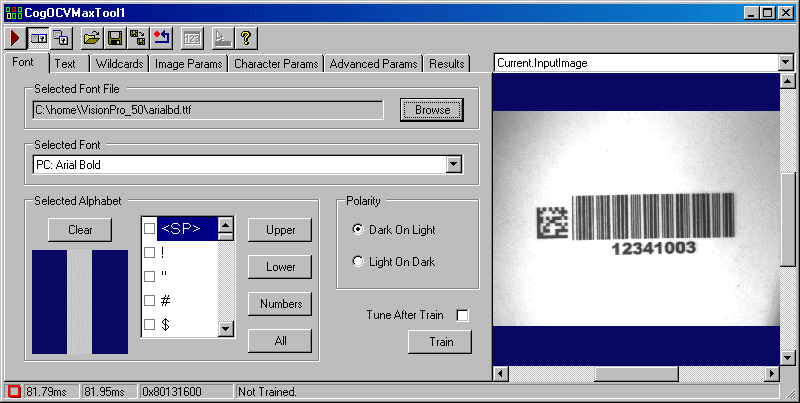Image resolution: width=800 pixels, height=403 pixels.
Task: Click the 2D data matrix code in image
Action: click(553, 222)
